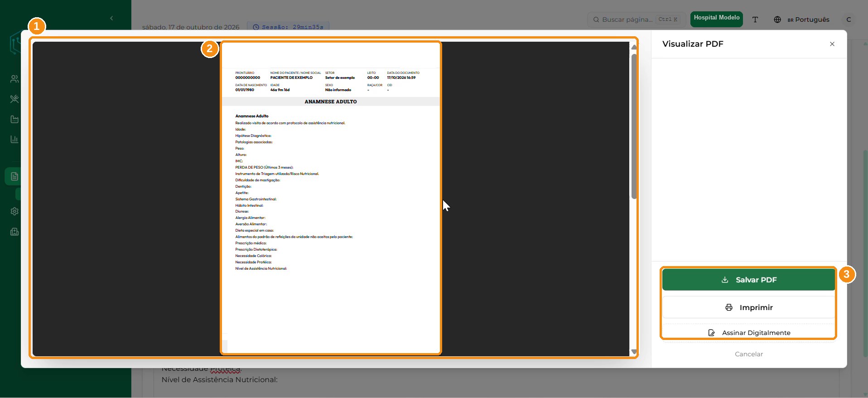The width and height of the screenshot is (868, 398).
Task: Close the Visualizar PDF dialog
Action: (x=832, y=44)
